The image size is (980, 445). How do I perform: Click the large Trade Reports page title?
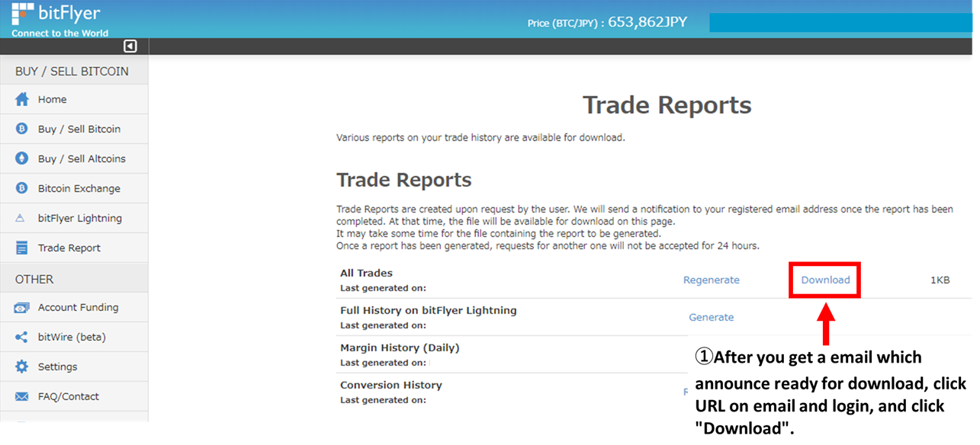pyautogui.click(x=667, y=105)
